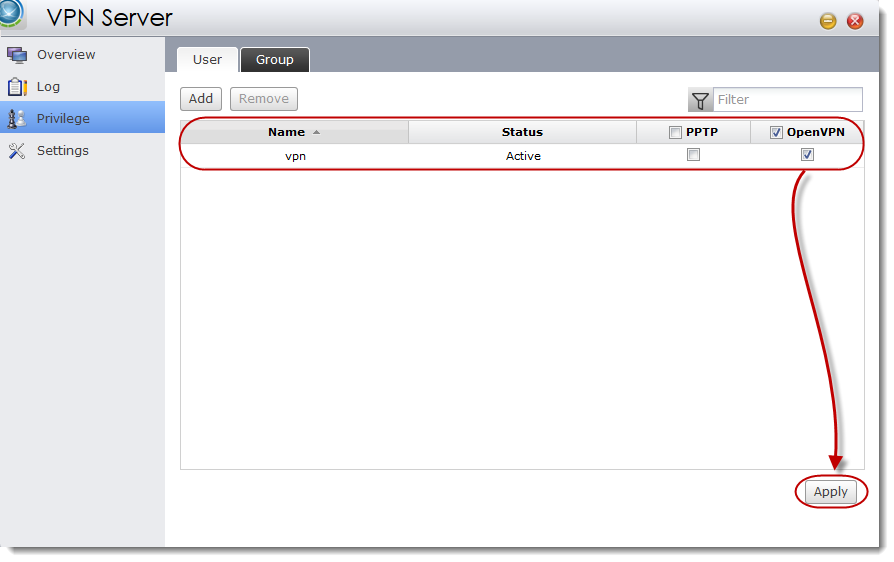Image resolution: width=894 pixels, height=562 pixels.
Task: Select the vpn user name cell
Action: tap(295, 156)
